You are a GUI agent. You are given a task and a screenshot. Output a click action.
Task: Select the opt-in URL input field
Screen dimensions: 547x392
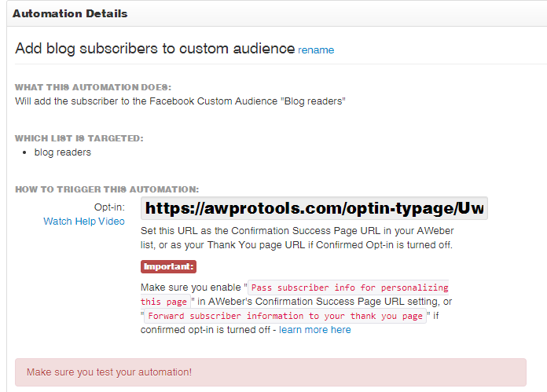pyautogui.click(x=314, y=208)
